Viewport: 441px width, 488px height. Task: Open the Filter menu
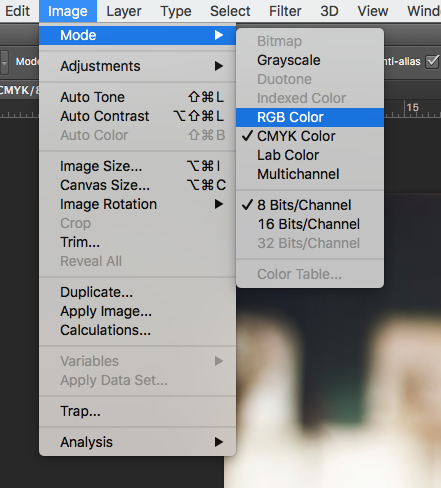[x=285, y=11]
